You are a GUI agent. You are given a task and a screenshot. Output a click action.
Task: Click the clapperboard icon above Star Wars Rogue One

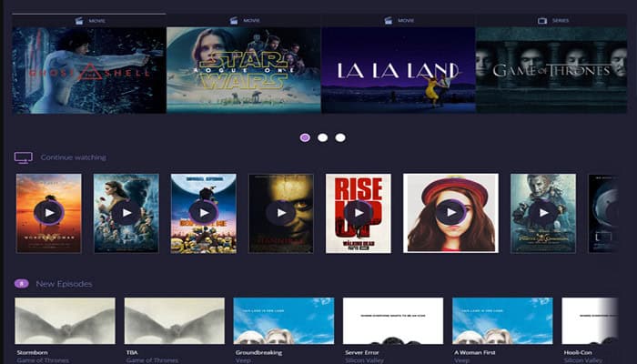pyautogui.click(x=234, y=21)
